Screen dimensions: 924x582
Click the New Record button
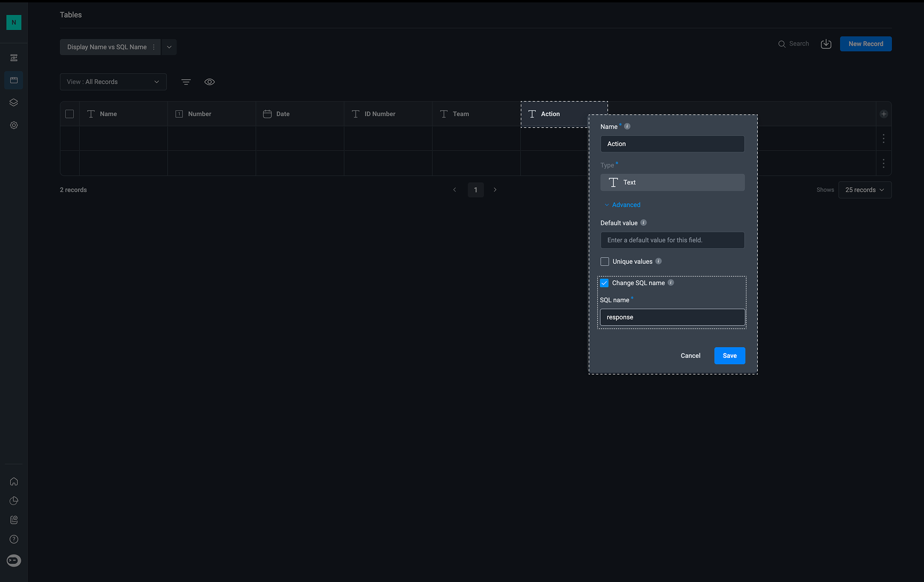tap(866, 44)
